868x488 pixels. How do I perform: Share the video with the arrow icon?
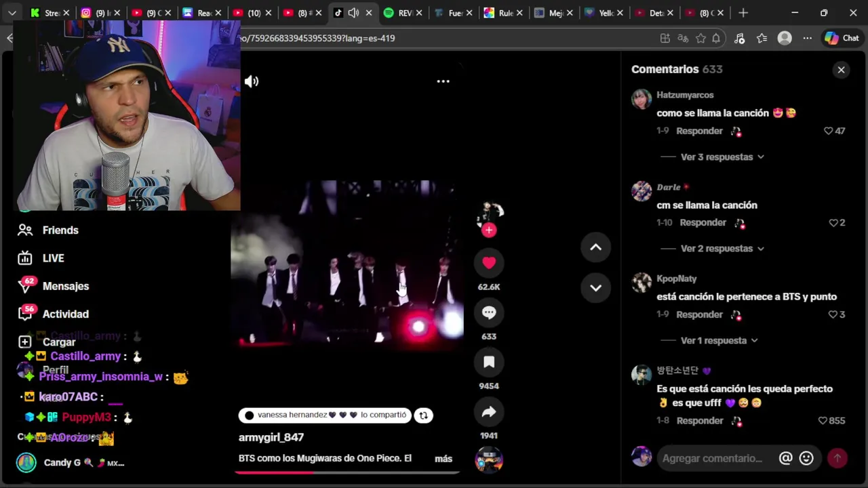pos(489,412)
